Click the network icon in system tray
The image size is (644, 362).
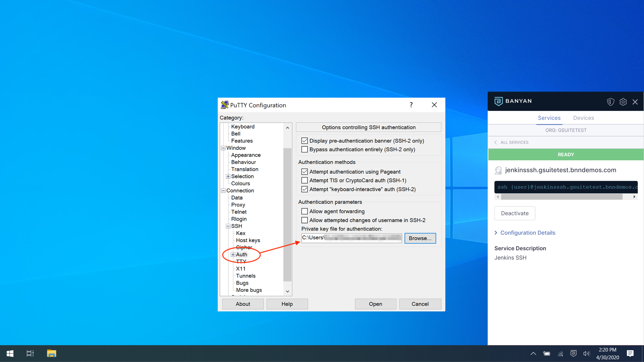click(561, 353)
